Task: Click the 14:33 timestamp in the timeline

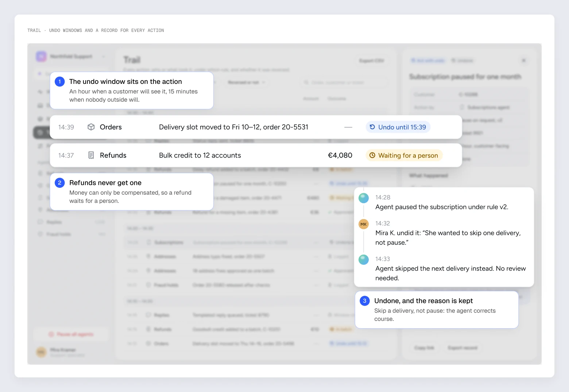Action: click(383, 259)
